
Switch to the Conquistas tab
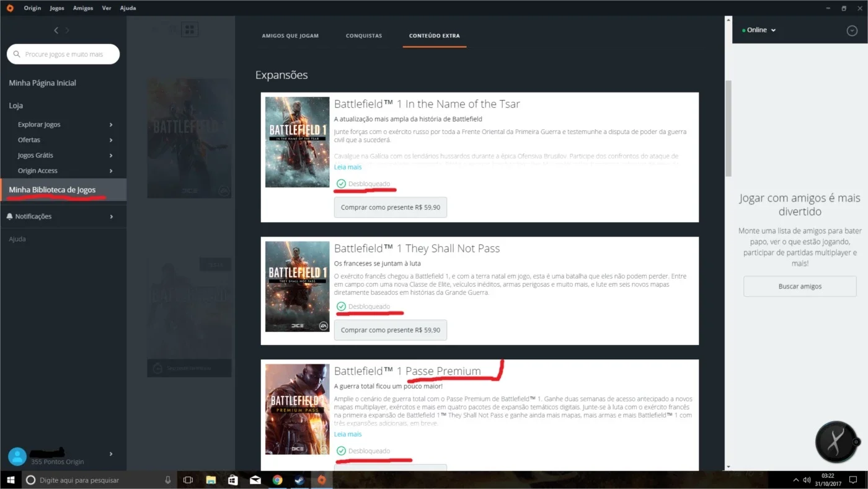tap(364, 36)
